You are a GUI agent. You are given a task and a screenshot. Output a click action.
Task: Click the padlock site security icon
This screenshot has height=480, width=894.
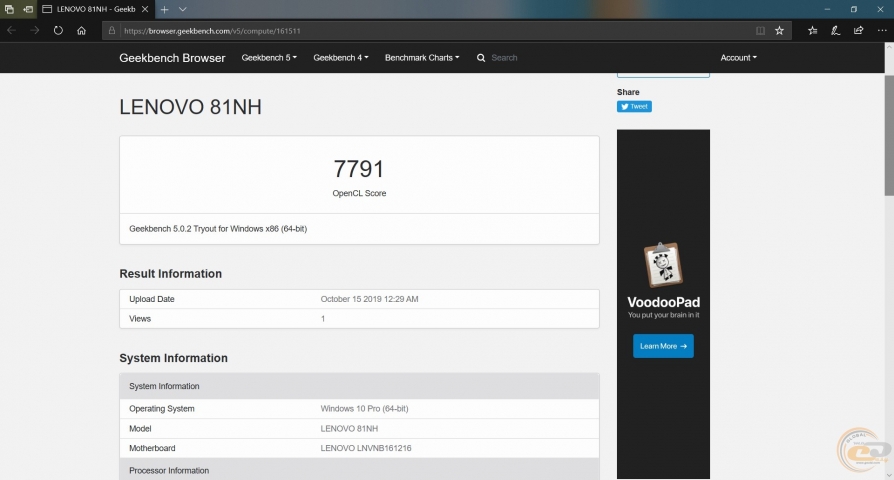pos(112,31)
